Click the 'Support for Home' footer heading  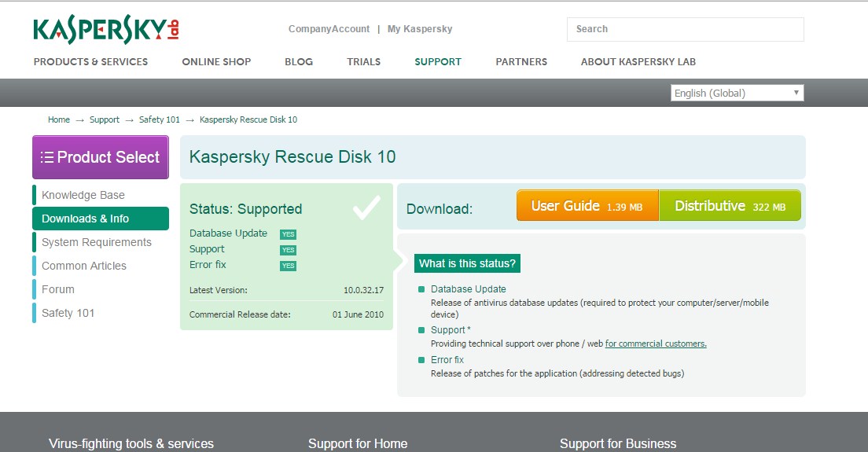358,443
